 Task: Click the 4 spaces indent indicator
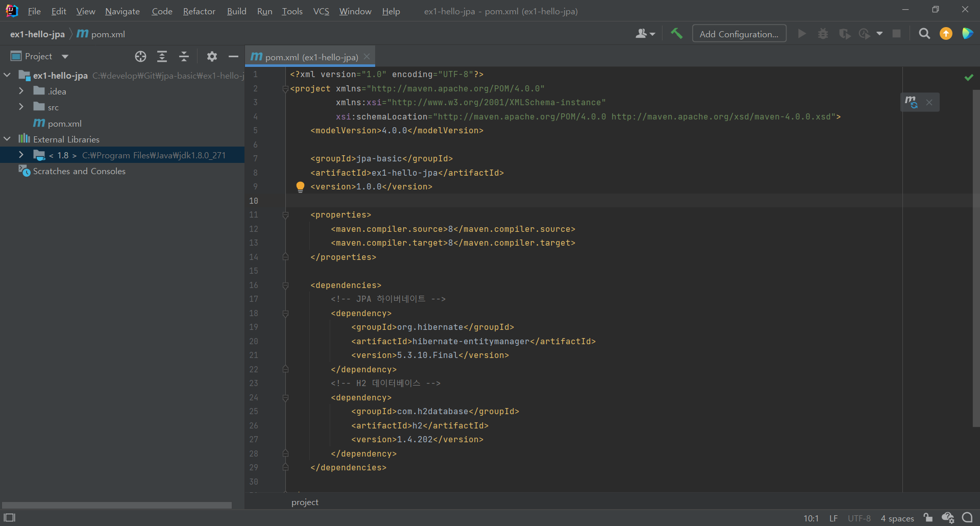coord(897,518)
